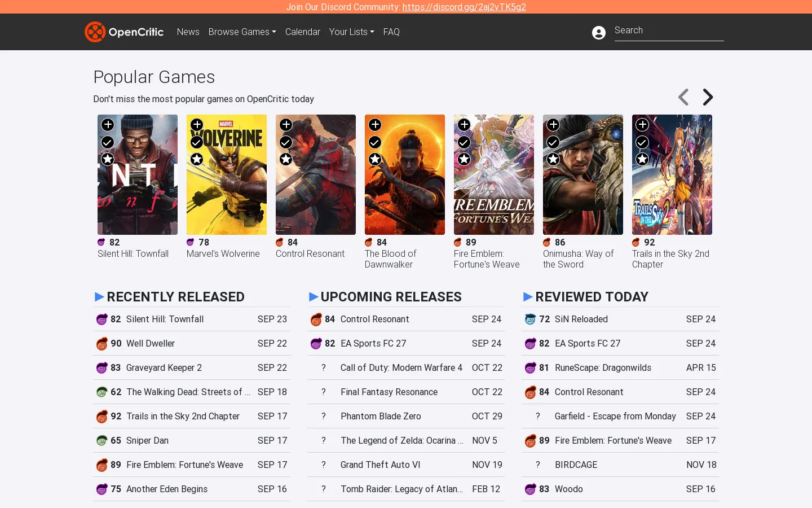The width and height of the screenshot is (812, 508).
Task: Click the Silent Hill: Townfall card title
Action: click(x=133, y=254)
